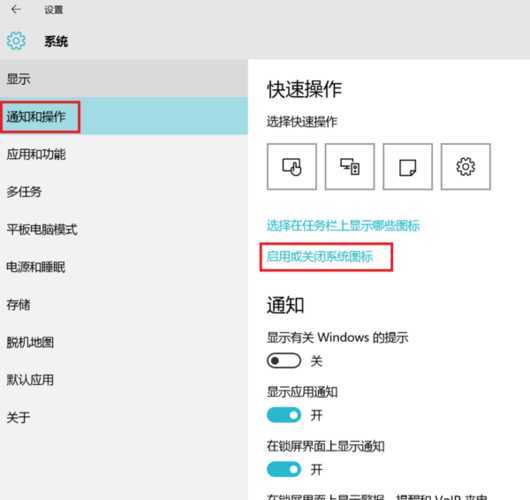Image resolution: width=530 pixels, height=500 pixels.
Task: Click 启用或关闭系统图标 link
Action: click(x=320, y=257)
